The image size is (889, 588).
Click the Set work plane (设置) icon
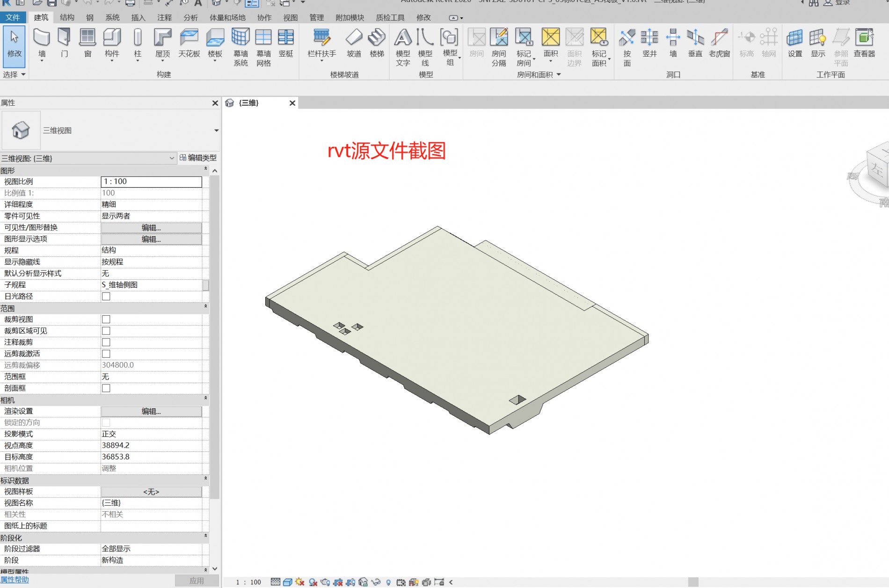point(795,44)
